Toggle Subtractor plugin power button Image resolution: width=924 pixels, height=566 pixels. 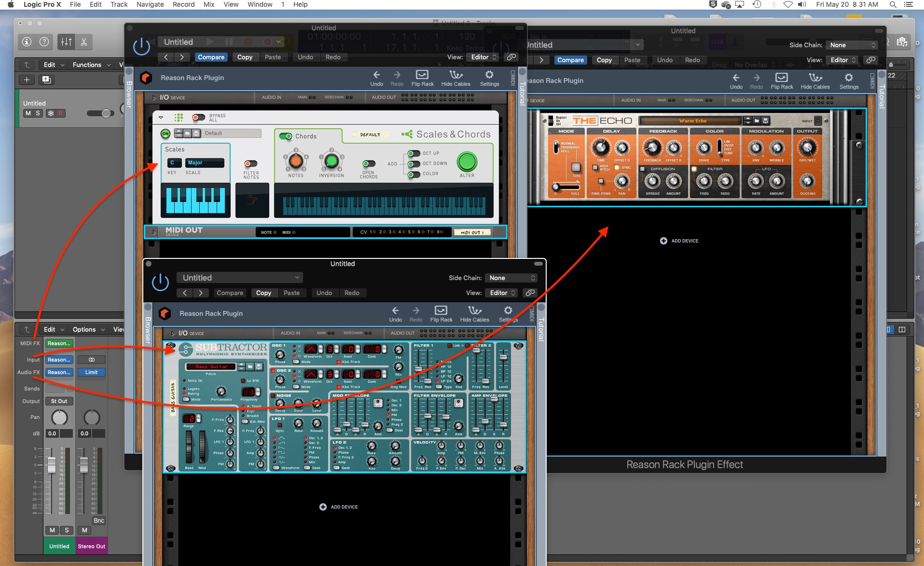[160, 283]
